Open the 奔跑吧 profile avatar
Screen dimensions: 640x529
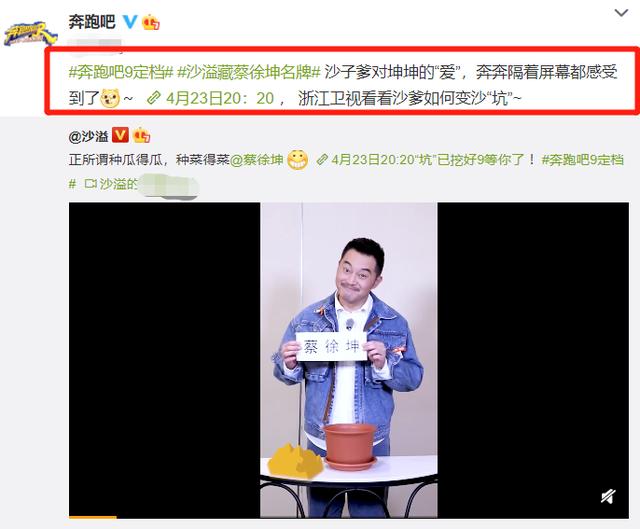30,33
